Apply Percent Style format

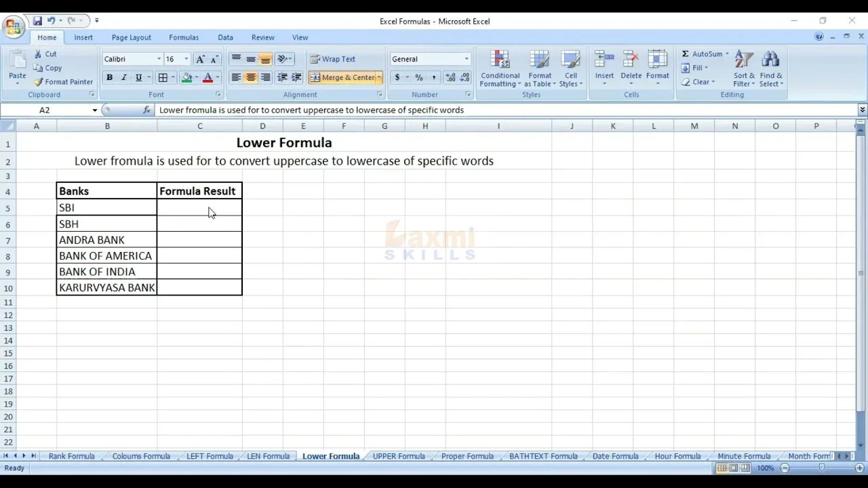(x=419, y=77)
